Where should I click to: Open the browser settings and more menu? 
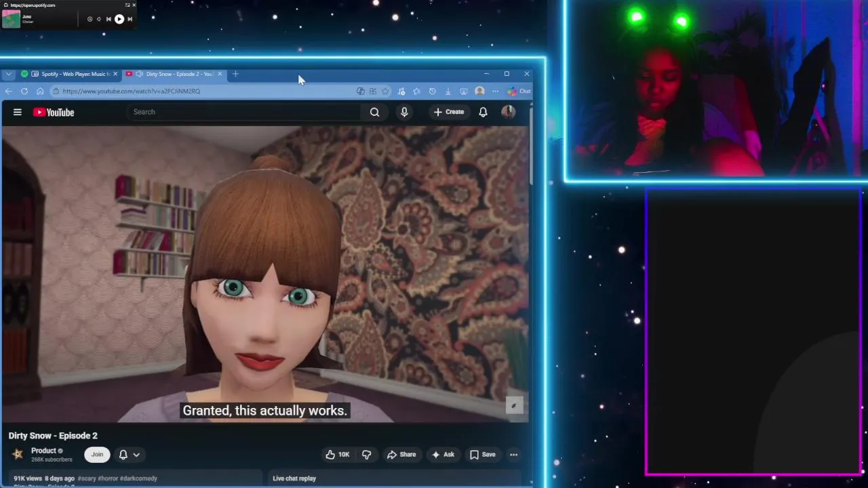pos(495,91)
